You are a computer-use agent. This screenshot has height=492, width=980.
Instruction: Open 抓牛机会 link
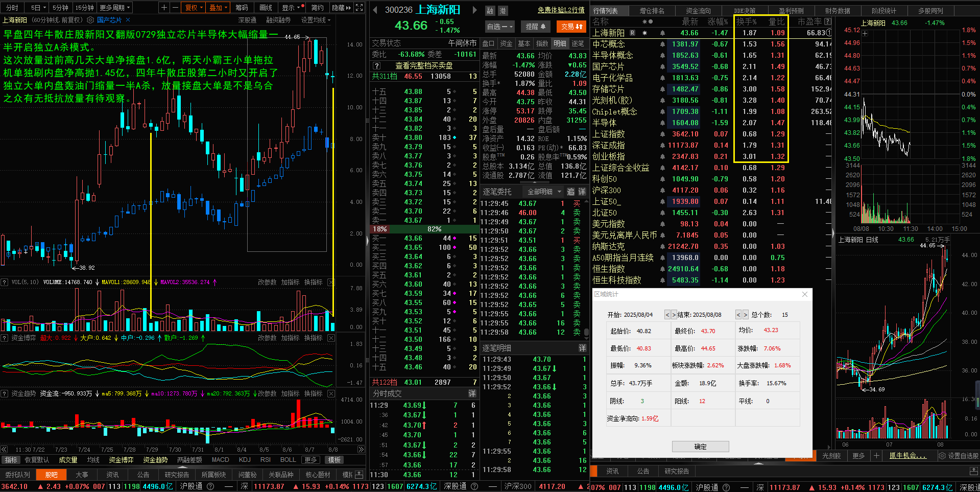click(x=907, y=456)
